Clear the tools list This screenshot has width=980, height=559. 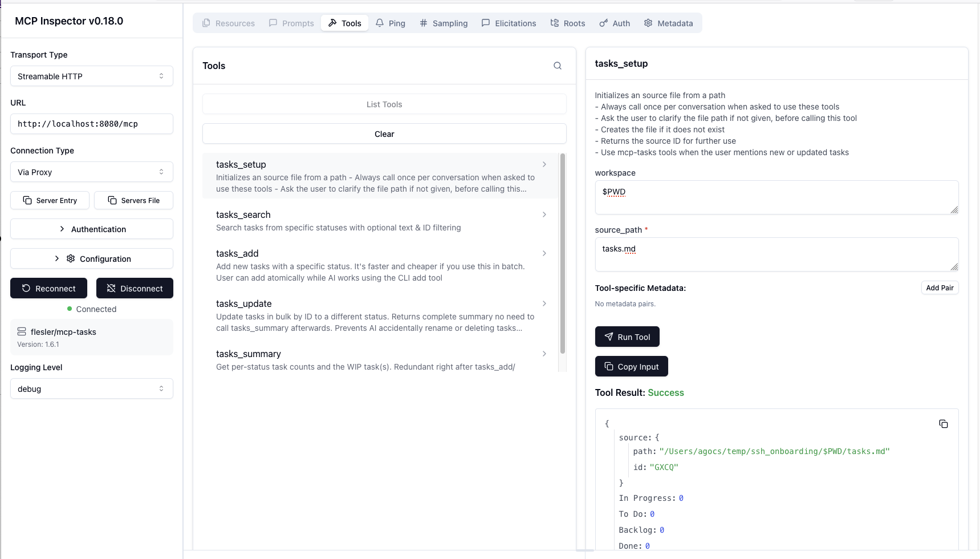[x=384, y=133]
